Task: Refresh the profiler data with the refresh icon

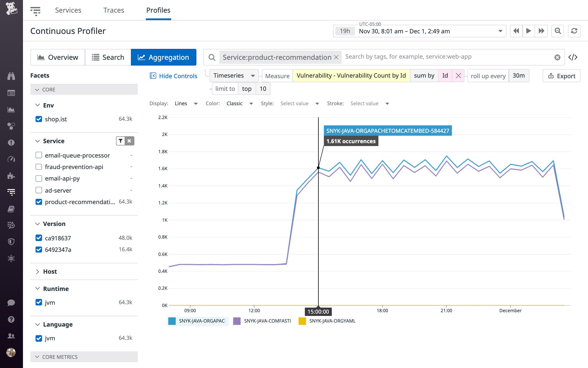Action: point(573,31)
